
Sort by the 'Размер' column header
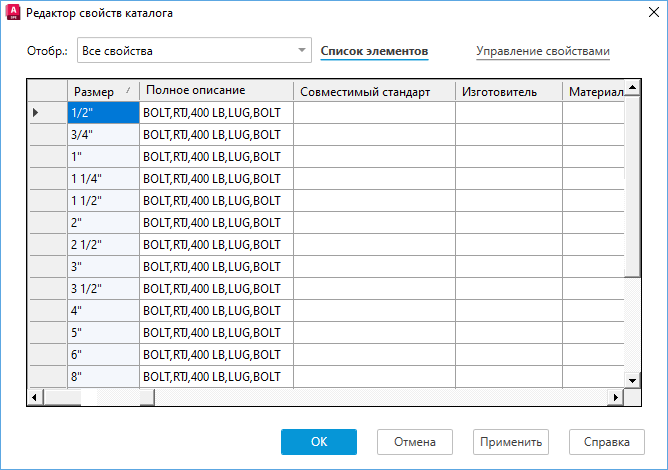[x=102, y=92]
